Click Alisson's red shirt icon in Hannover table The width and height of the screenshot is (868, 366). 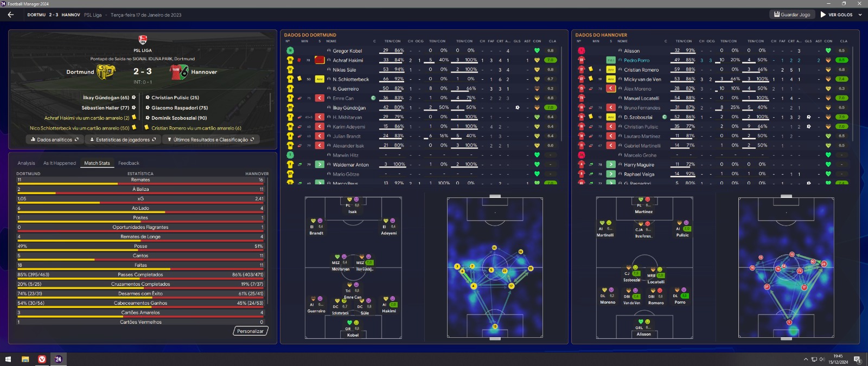(582, 50)
